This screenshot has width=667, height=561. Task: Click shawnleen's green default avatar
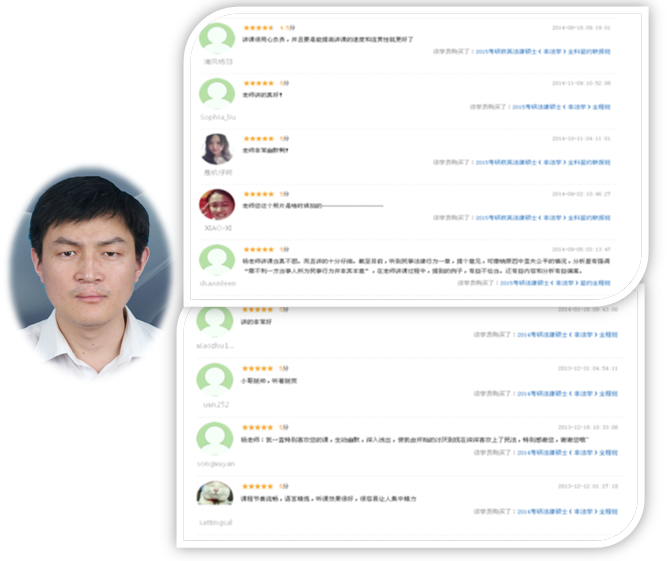[x=217, y=260]
